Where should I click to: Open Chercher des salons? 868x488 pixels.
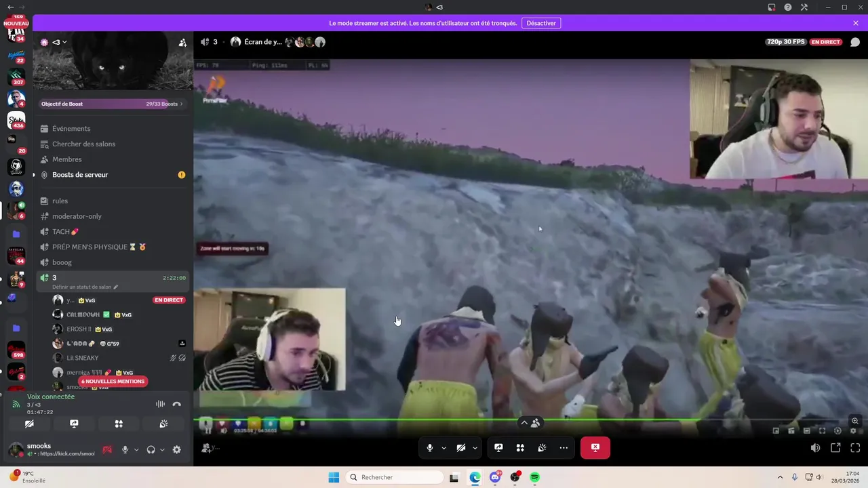[x=113, y=144]
